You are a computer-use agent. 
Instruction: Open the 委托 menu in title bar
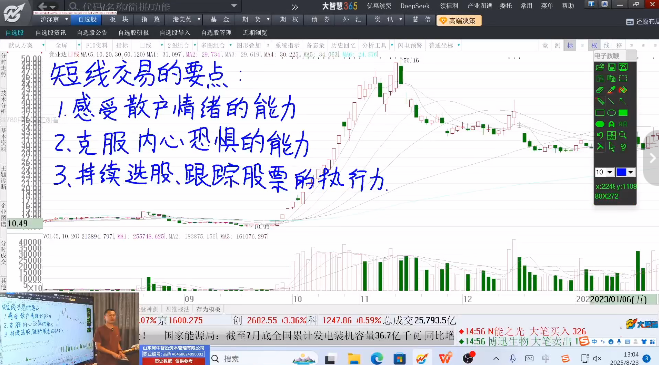pos(506,6)
